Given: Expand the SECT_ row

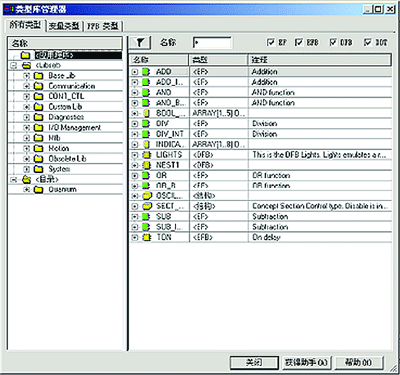Looking at the screenshot, I should pyautogui.click(x=135, y=206).
